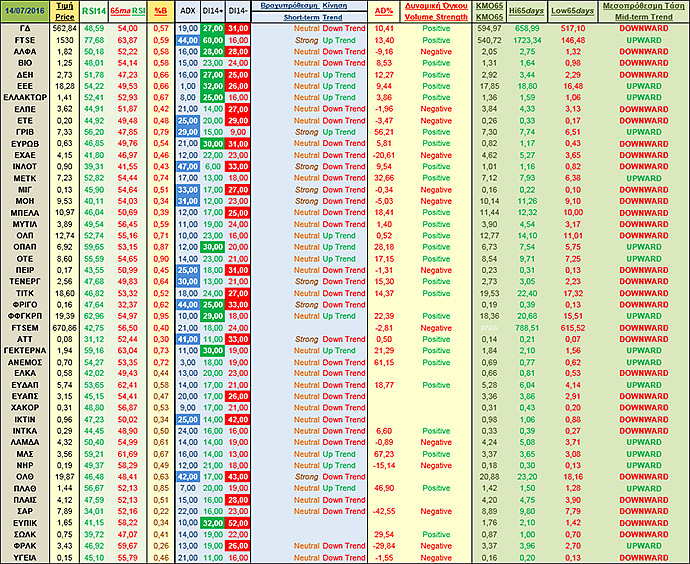Click green DI14+ cell 60,00 for FTSE

pos(213,40)
